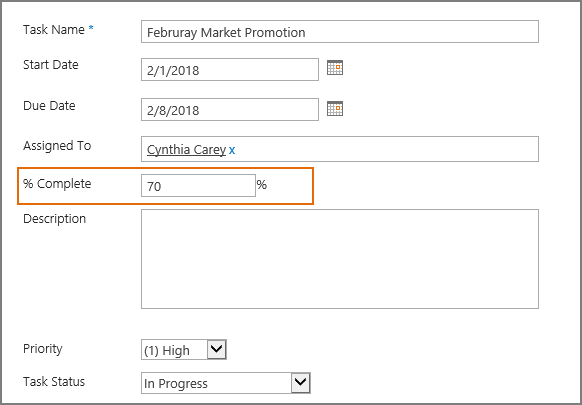This screenshot has height=405, width=582.
Task: Click the Start Date input field
Action: pyautogui.click(x=230, y=69)
